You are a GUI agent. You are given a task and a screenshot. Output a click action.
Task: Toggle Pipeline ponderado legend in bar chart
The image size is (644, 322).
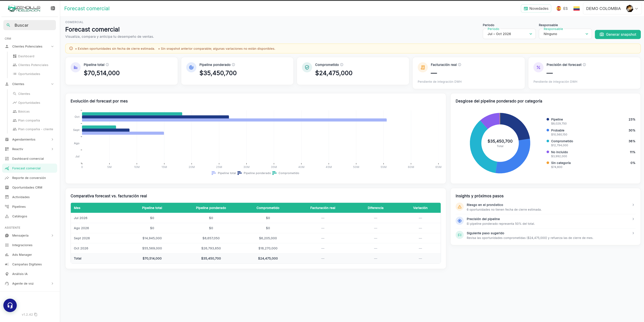point(254,173)
